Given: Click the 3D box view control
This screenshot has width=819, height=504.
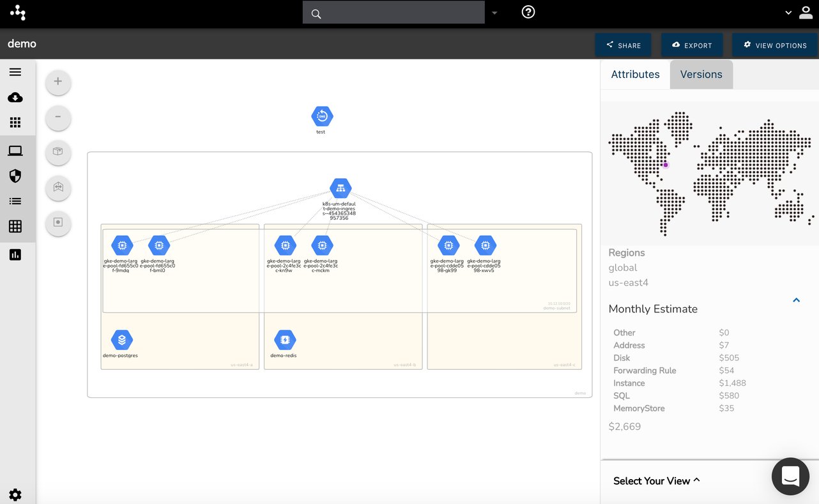Looking at the screenshot, I should pos(57,153).
